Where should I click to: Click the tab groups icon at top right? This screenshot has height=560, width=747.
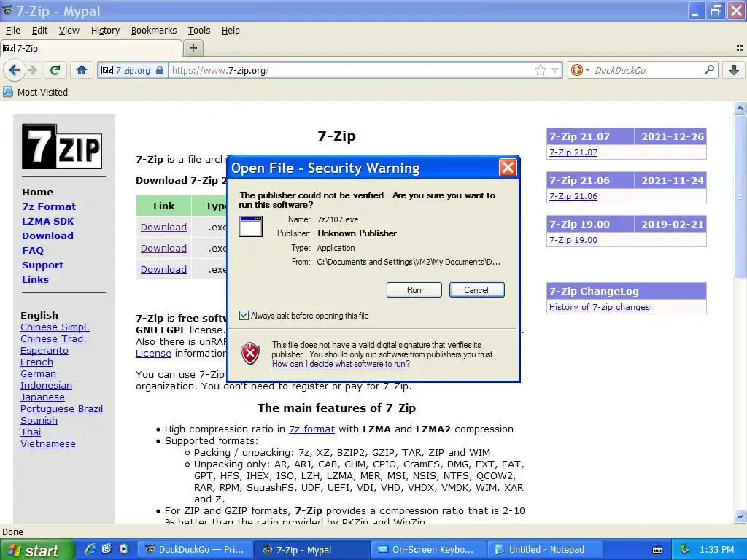click(x=740, y=48)
